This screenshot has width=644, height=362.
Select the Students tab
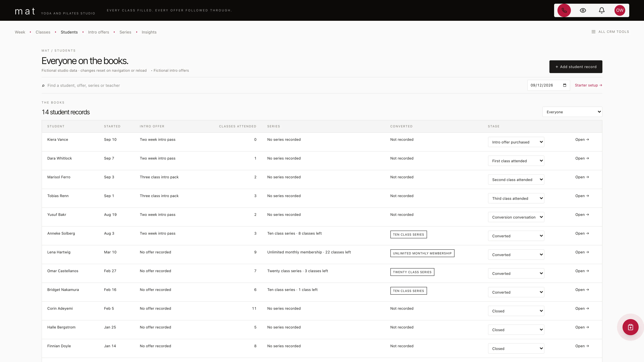[x=69, y=32]
